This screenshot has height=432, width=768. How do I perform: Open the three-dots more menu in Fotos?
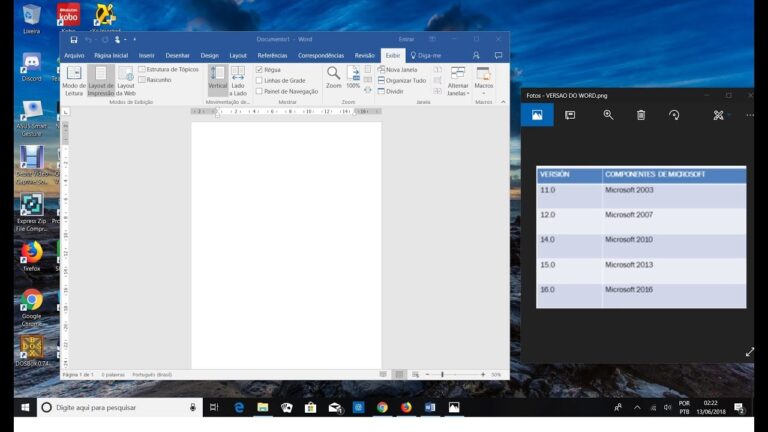(x=750, y=115)
